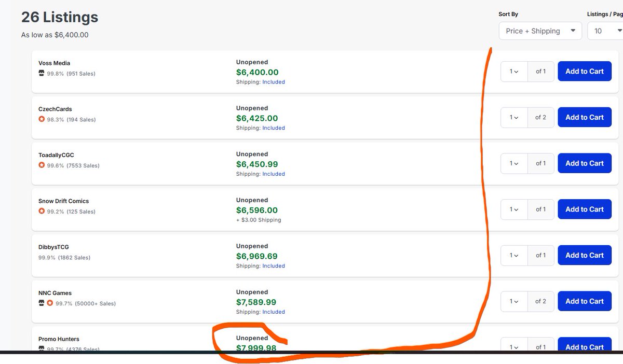
Task: Click the shipping Included link under $6,969.69
Action: pos(274,266)
